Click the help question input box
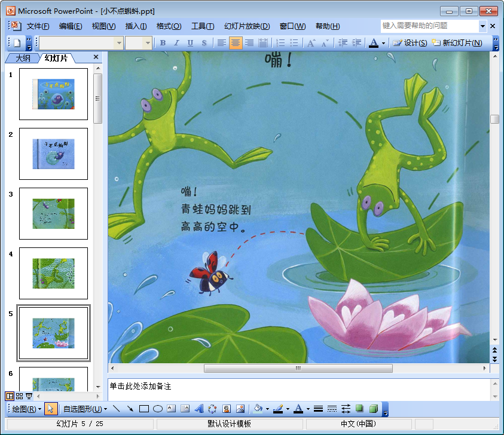This screenshot has width=504, height=435. coord(430,26)
